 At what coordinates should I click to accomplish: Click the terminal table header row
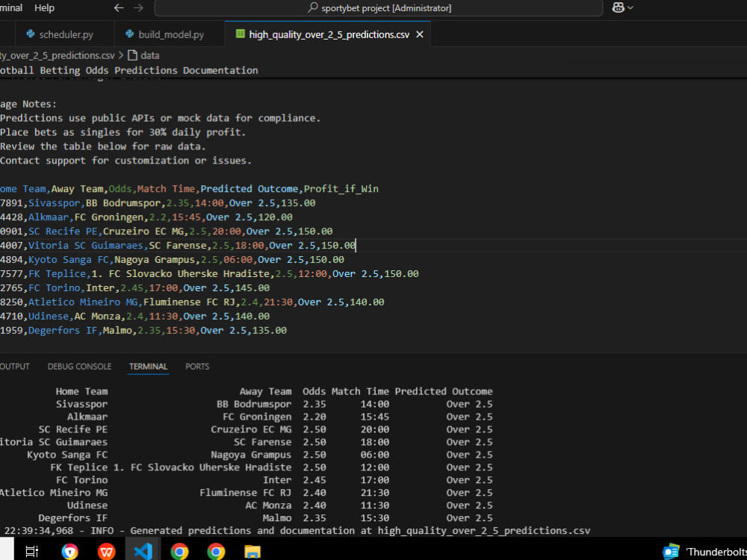click(274, 391)
